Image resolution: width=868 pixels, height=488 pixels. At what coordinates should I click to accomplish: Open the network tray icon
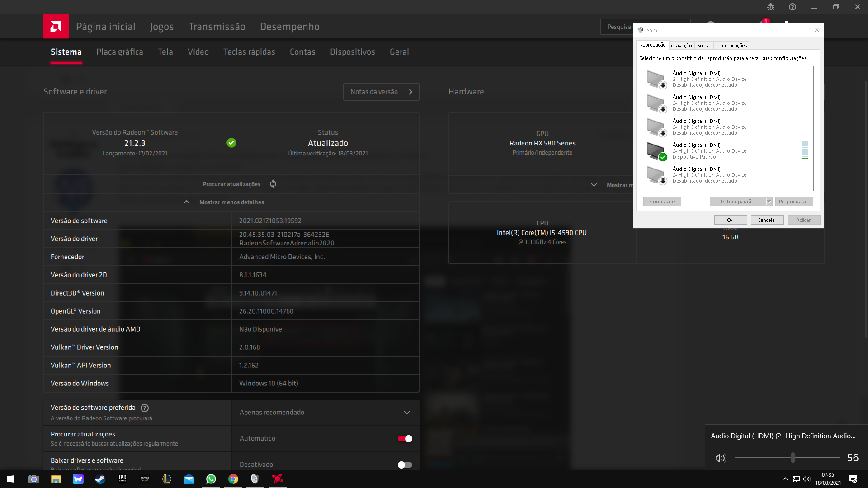tap(796, 479)
